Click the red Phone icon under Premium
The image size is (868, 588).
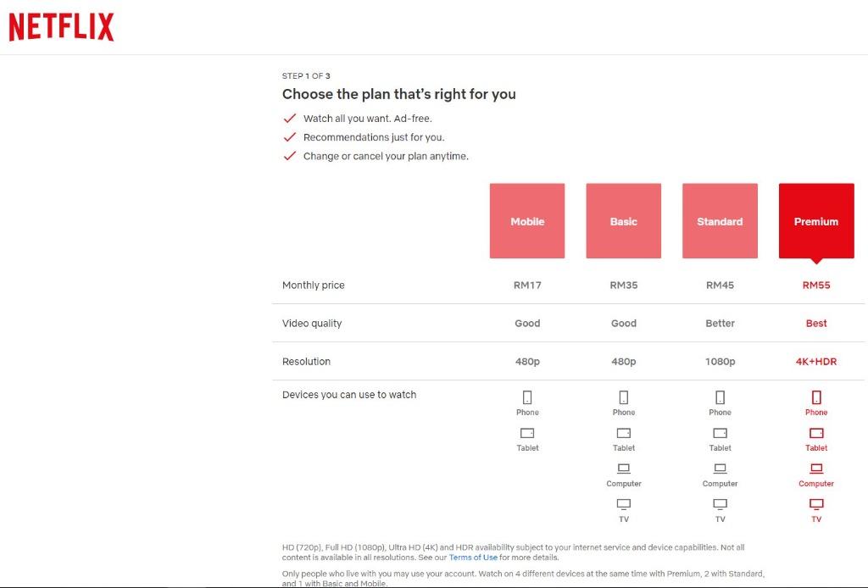tap(816, 397)
